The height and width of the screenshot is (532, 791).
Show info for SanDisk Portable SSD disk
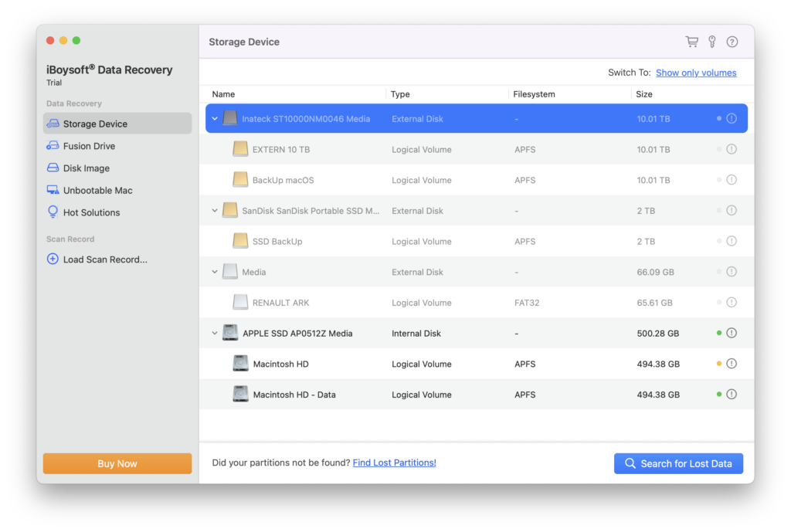(732, 211)
